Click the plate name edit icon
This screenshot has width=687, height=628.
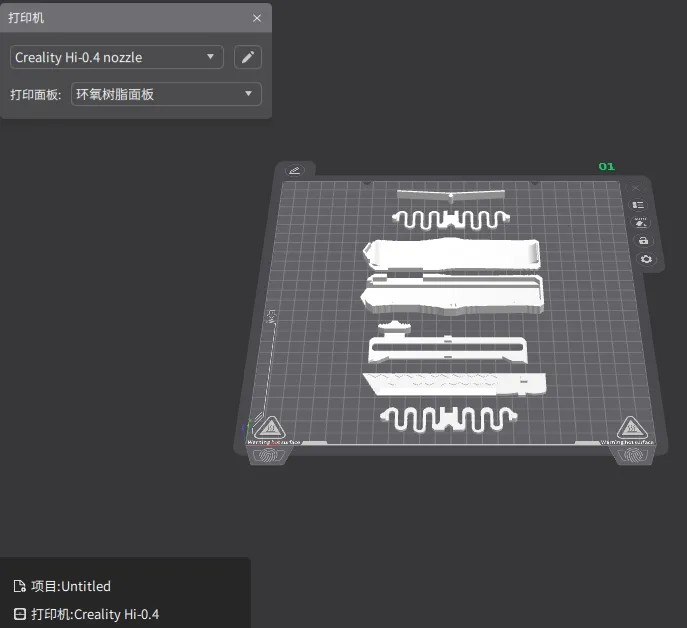pyautogui.click(x=295, y=171)
